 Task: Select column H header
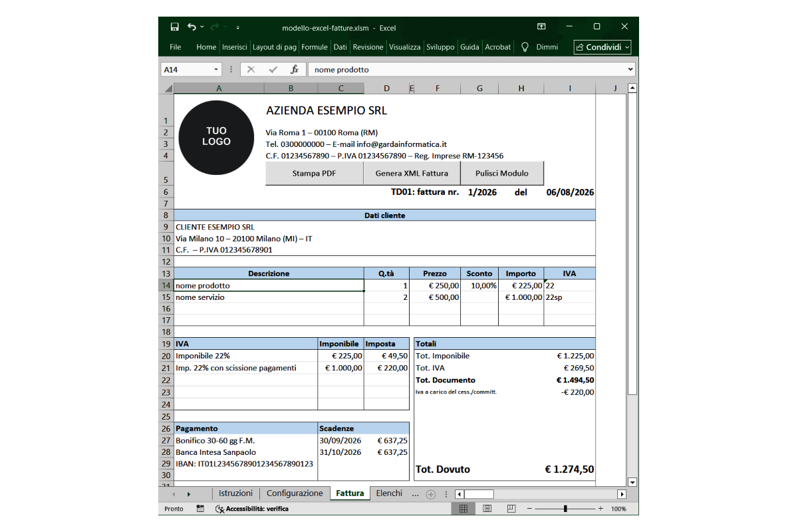tap(521, 88)
